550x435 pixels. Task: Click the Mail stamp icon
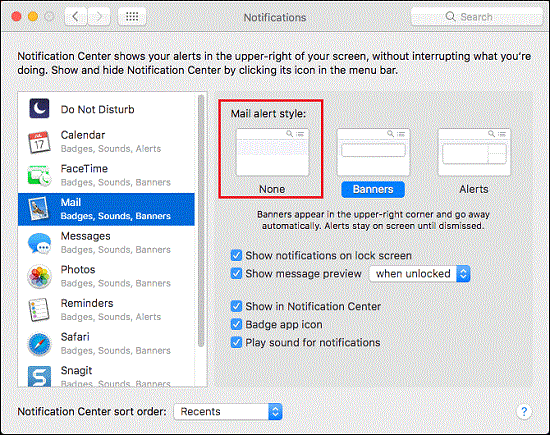point(39,209)
